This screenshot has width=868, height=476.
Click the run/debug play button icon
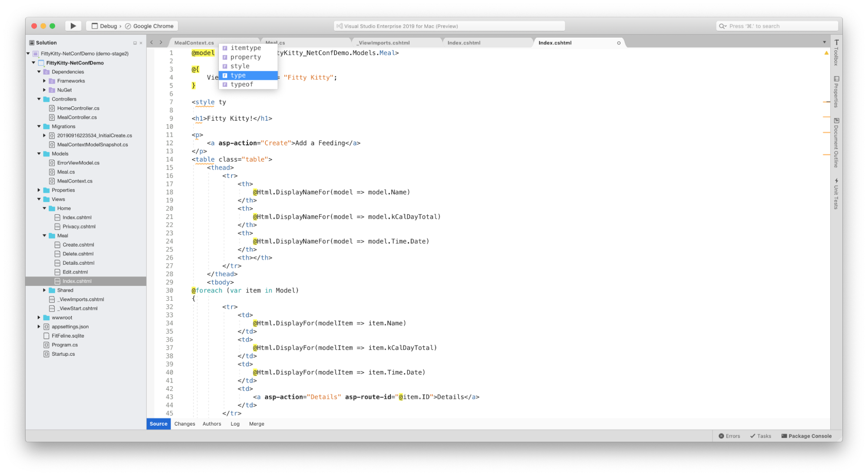(x=72, y=26)
